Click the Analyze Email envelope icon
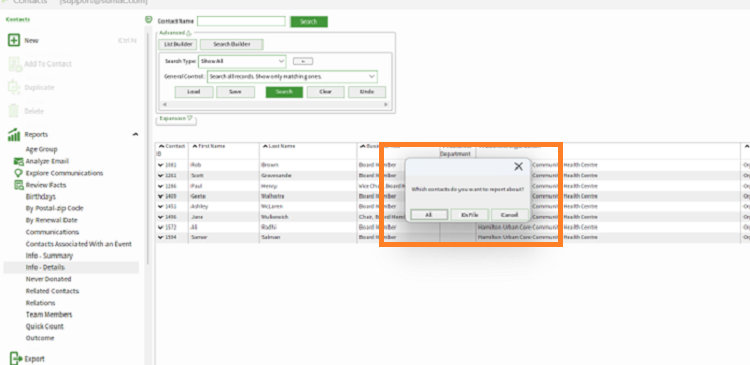 tap(19, 161)
